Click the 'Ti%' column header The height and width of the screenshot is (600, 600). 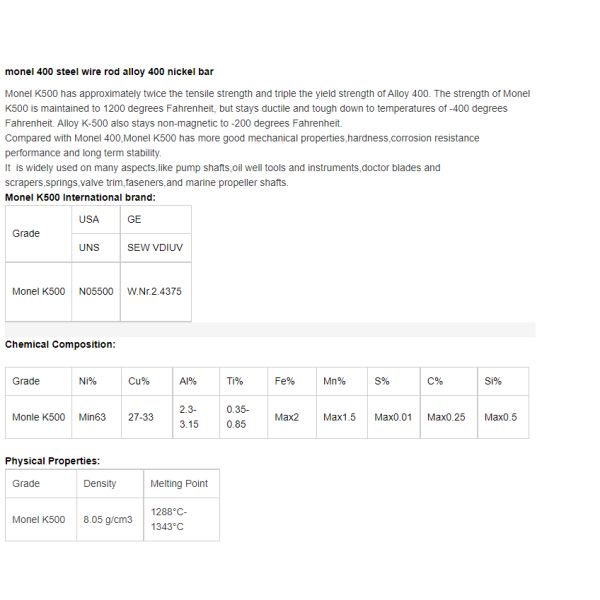click(x=235, y=381)
